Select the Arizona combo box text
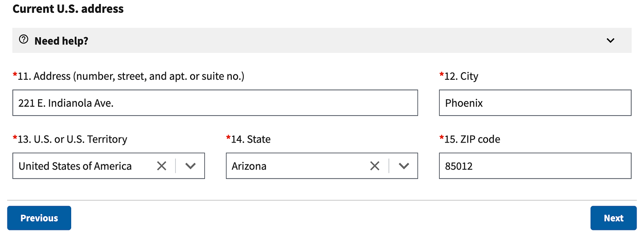 [x=249, y=166]
